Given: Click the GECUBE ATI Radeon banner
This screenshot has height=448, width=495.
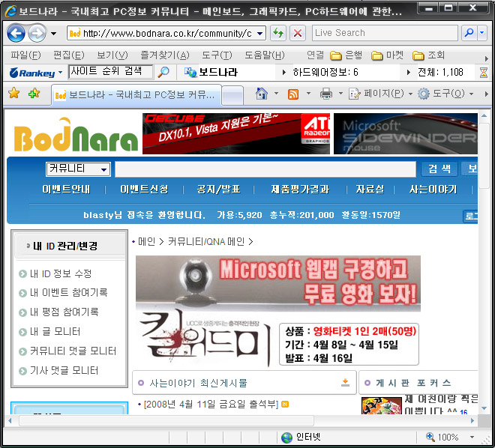Looking at the screenshot, I should point(236,133).
